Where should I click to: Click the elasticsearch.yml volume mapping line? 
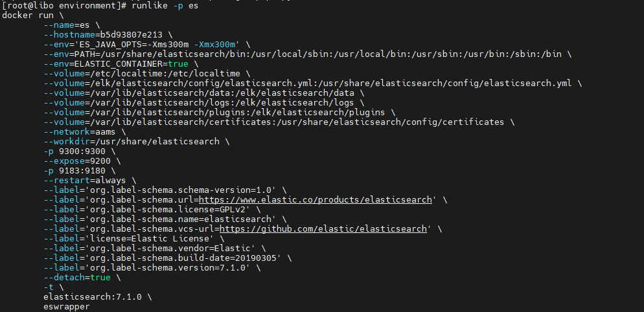tap(312, 84)
